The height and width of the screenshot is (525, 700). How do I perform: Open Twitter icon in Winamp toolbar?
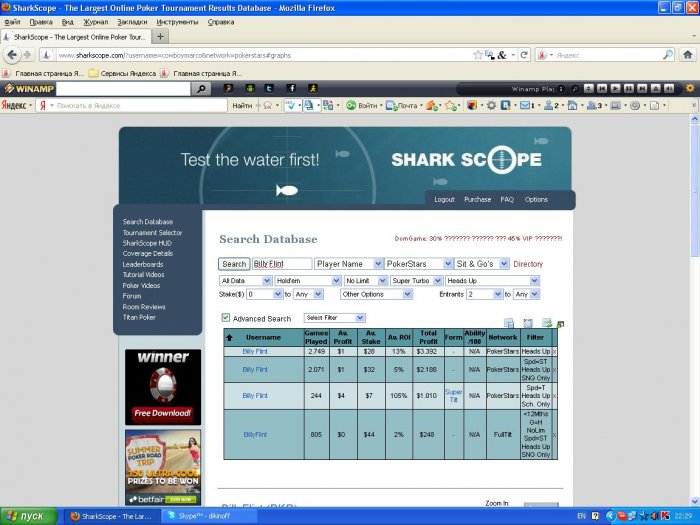pyautogui.click(x=269, y=88)
